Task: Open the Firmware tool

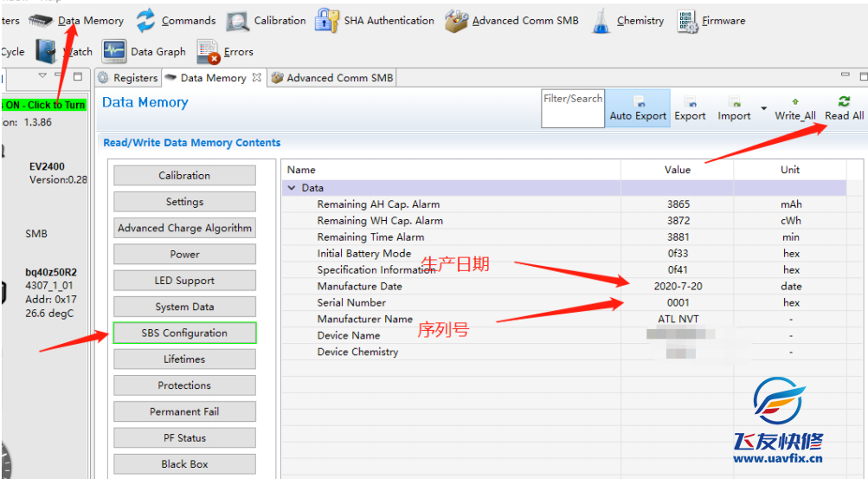Action: pyautogui.click(x=710, y=21)
